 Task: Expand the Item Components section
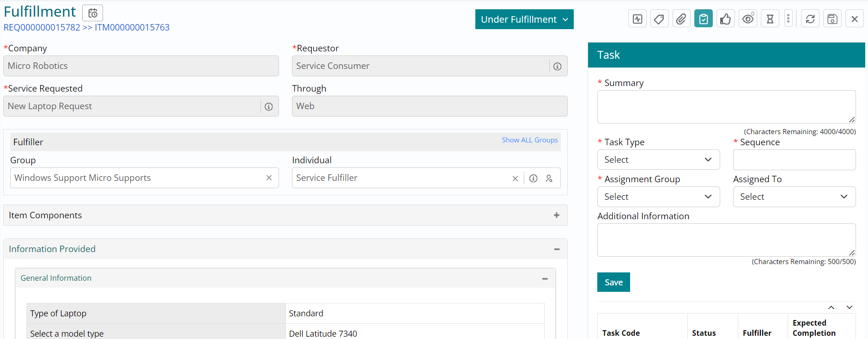(556, 215)
